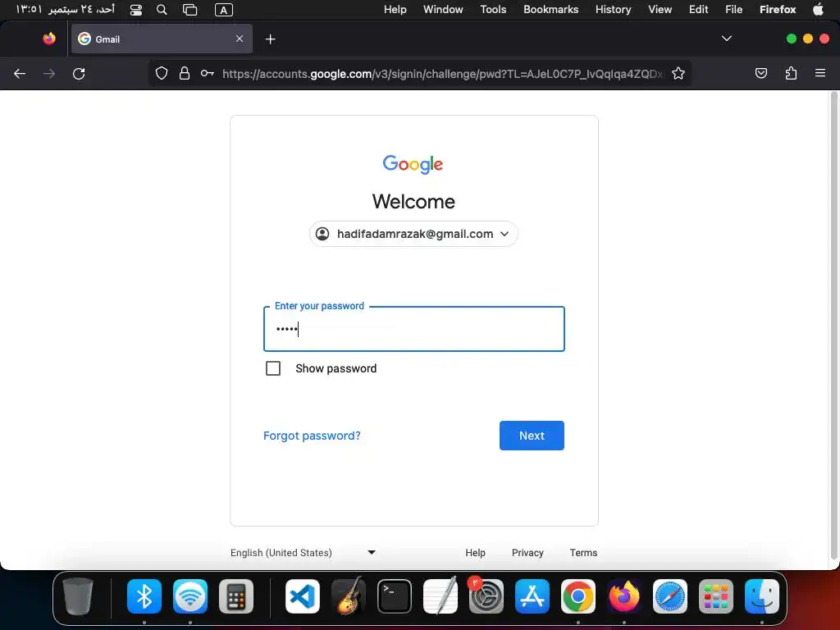
Task: Open Firefox hamburger application menu
Action: click(820, 73)
